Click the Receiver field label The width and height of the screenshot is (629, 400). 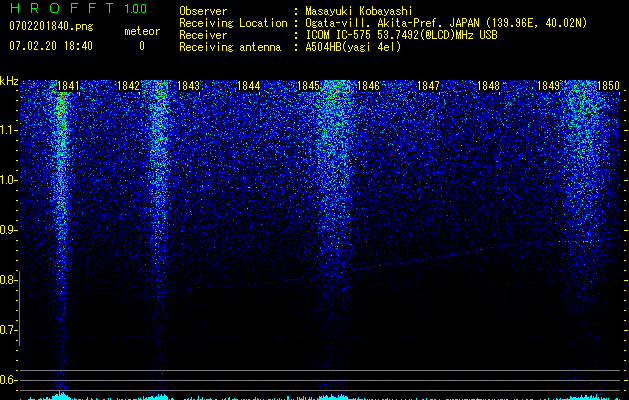[203, 35]
